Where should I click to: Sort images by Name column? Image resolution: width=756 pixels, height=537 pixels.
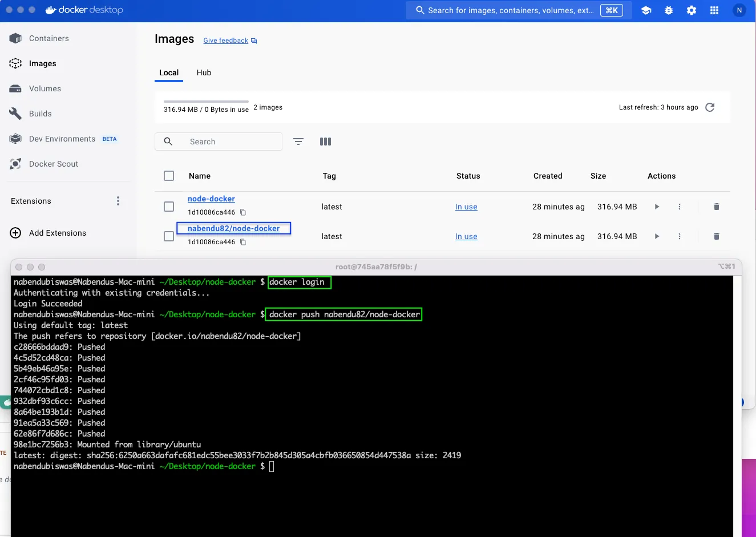point(200,176)
